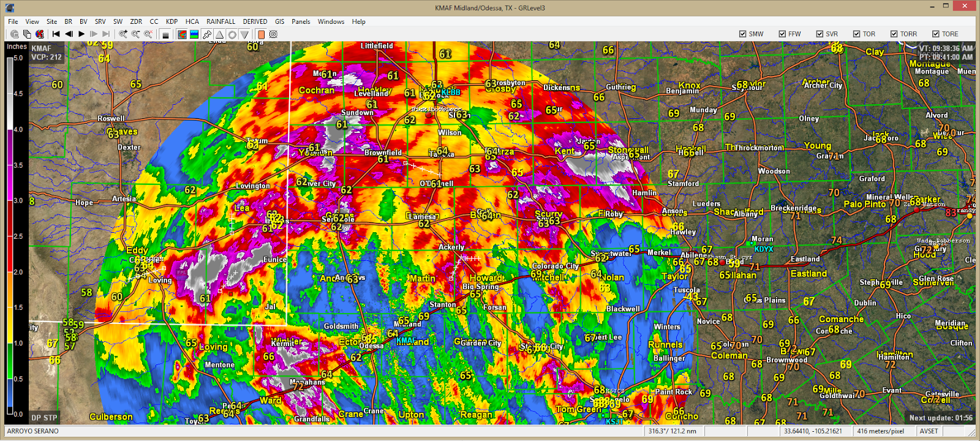This screenshot has width=980, height=441.
Task: Toggle the radar smoothing color icon
Action: pyautogui.click(x=182, y=34)
